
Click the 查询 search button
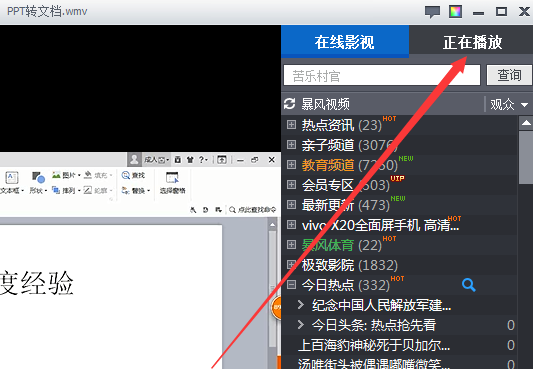coord(509,75)
